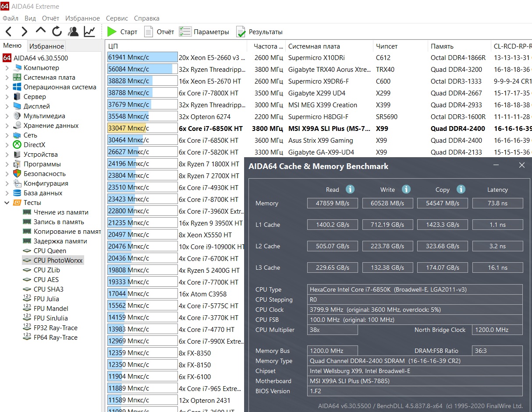
Task: Click the Memory Latency 73.8 ns field
Action: click(x=497, y=203)
